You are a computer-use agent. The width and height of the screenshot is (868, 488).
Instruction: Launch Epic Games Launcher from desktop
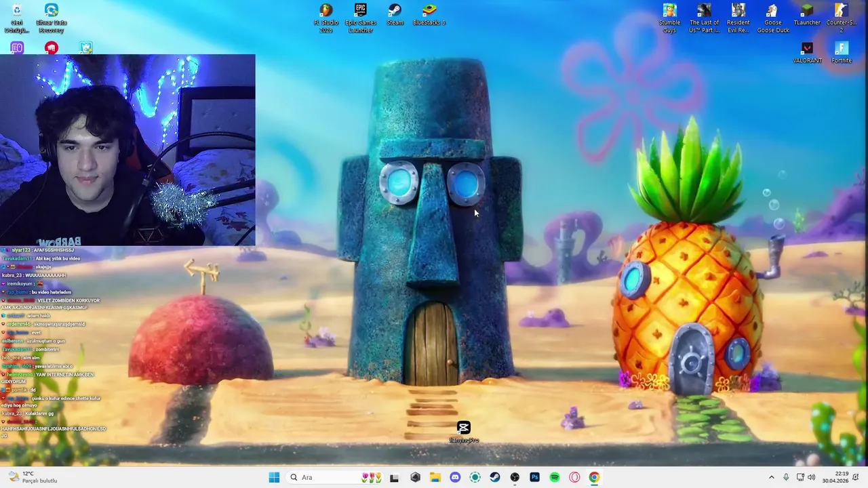click(360, 18)
